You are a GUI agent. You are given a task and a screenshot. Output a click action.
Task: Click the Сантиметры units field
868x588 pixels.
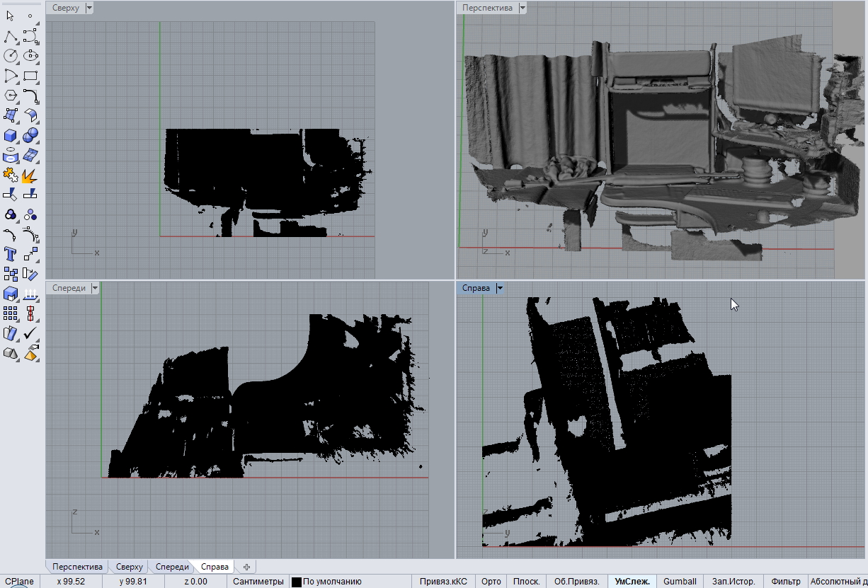(x=258, y=582)
